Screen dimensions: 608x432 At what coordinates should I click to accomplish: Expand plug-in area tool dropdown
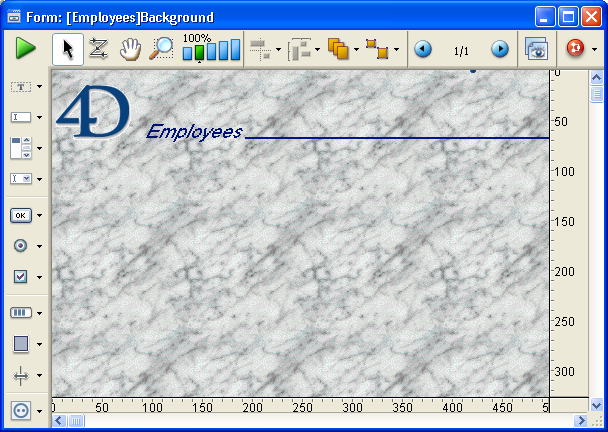pos(40,411)
